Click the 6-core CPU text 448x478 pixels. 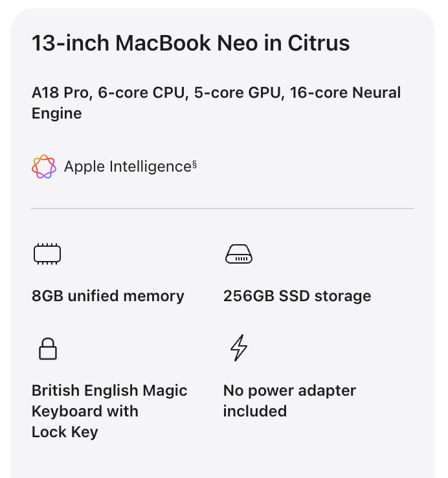click(x=141, y=93)
